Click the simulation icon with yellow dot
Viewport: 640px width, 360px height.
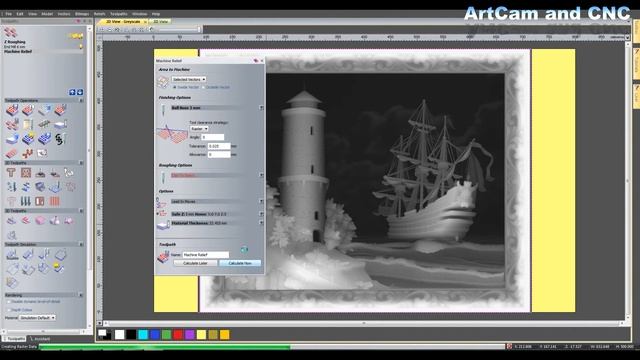click(x=58, y=267)
